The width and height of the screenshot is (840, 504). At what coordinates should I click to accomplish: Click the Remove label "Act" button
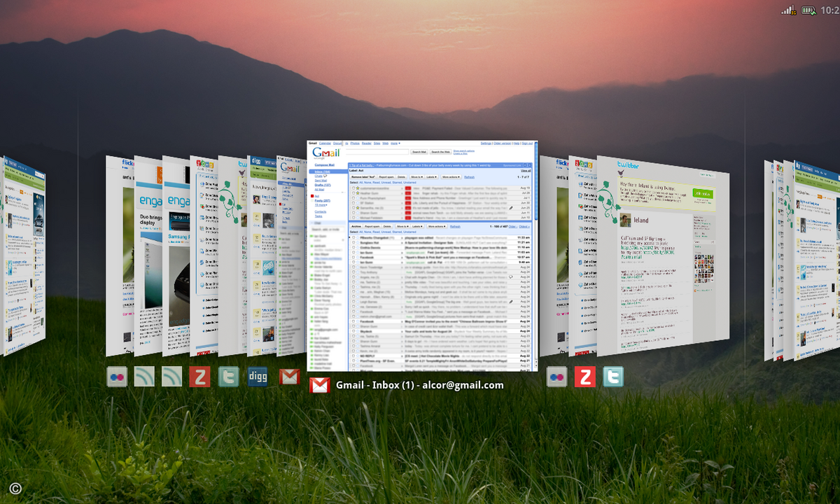coord(363,177)
